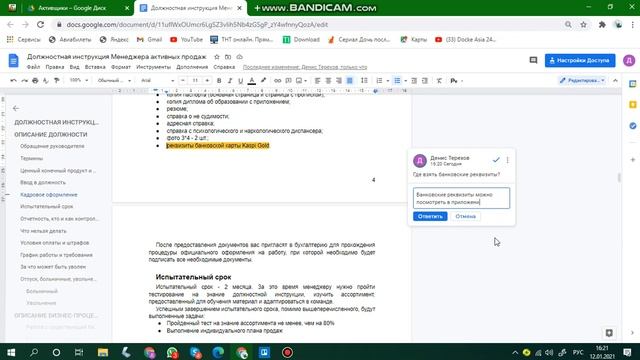Select the paint format tool

pos(57,81)
